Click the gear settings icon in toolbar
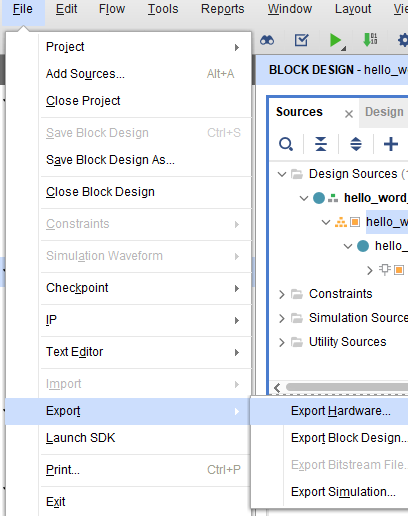Image resolution: width=408 pixels, height=516 pixels. pos(403,40)
